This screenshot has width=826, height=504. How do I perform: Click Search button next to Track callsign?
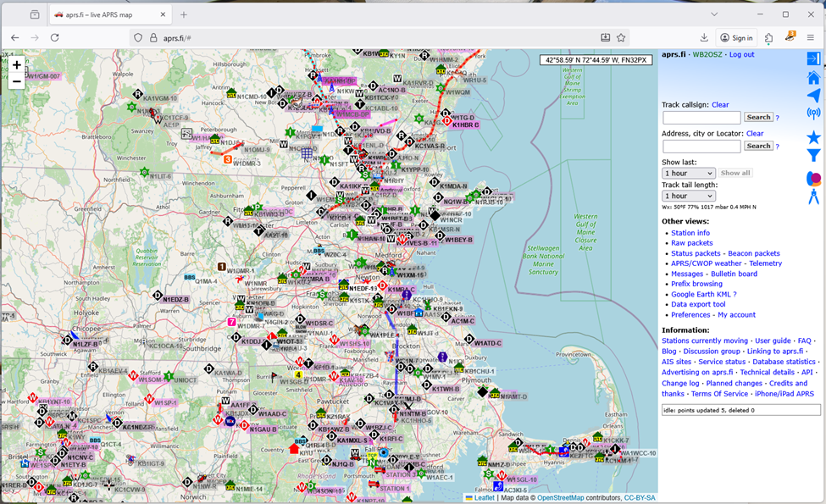(758, 118)
